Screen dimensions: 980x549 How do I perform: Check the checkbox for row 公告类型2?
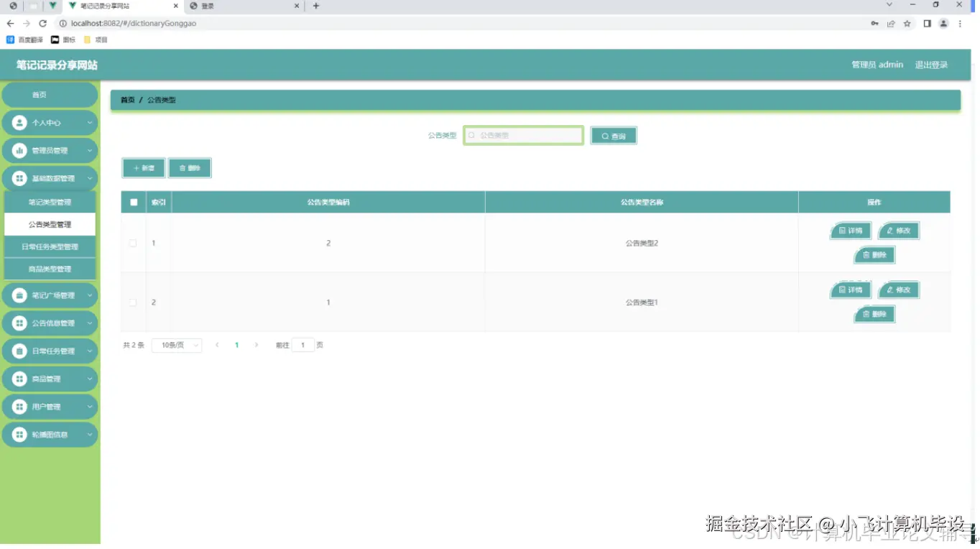(x=133, y=244)
